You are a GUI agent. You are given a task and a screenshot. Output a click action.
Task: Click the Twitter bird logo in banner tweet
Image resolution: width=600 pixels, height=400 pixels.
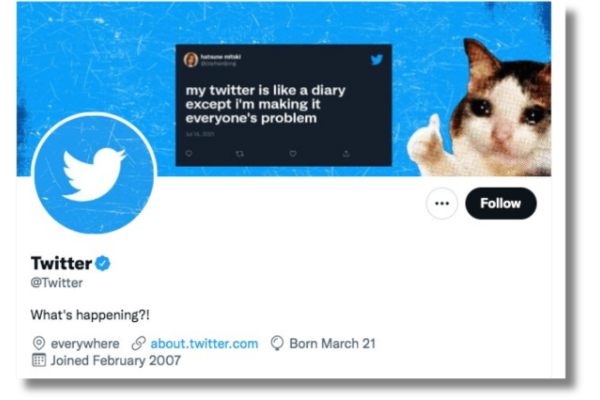[x=376, y=60]
